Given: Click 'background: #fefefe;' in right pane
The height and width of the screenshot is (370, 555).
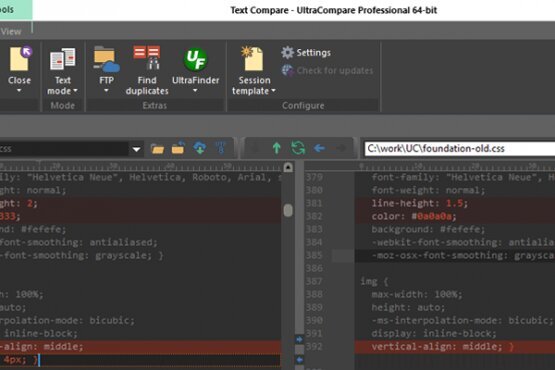Looking at the screenshot, I should [428, 229].
